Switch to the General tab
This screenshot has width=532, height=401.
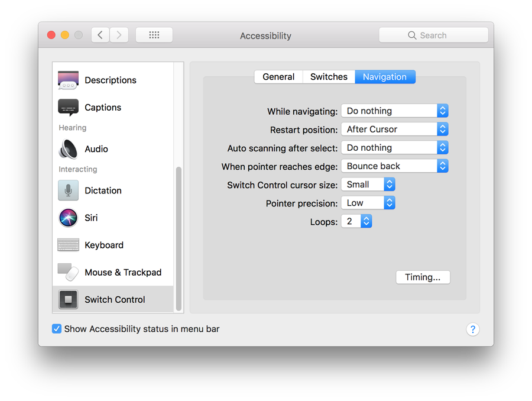pyautogui.click(x=278, y=77)
